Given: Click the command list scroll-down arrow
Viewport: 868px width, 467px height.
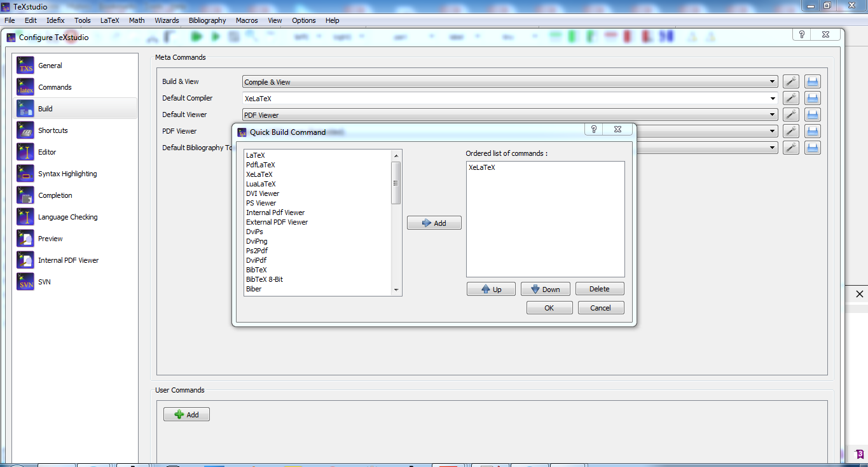Looking at the screenshot, I should coord(396,290).
